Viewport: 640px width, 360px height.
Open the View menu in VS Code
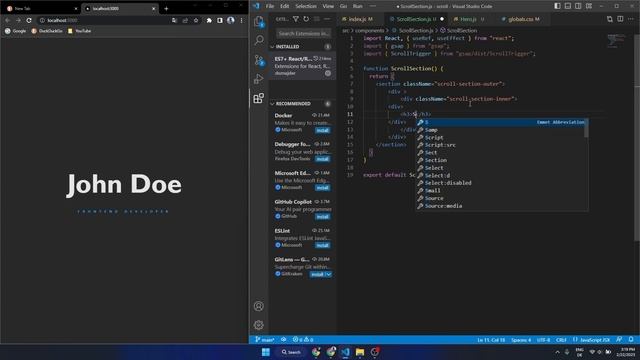328,6
